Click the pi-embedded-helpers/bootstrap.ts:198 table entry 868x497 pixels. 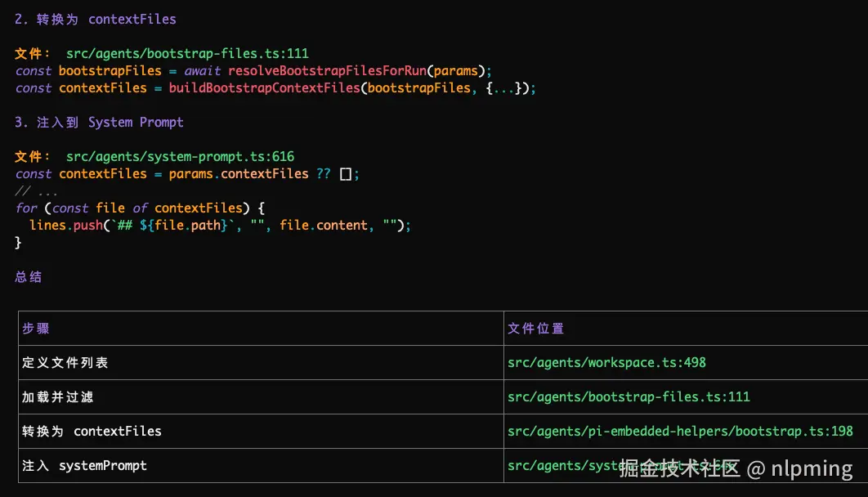pyautogui.click(x=680, y=431)
